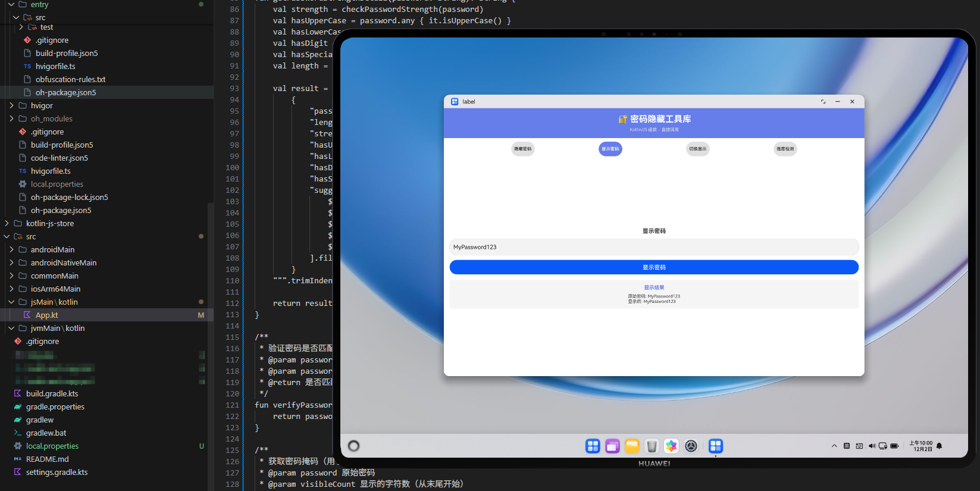Click line number 113 in the gutter

tap(232, 314)
